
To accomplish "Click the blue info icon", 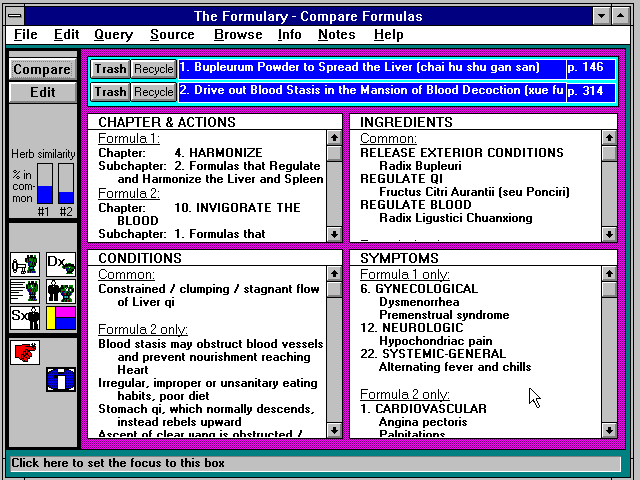I will [x=60, y=379].
